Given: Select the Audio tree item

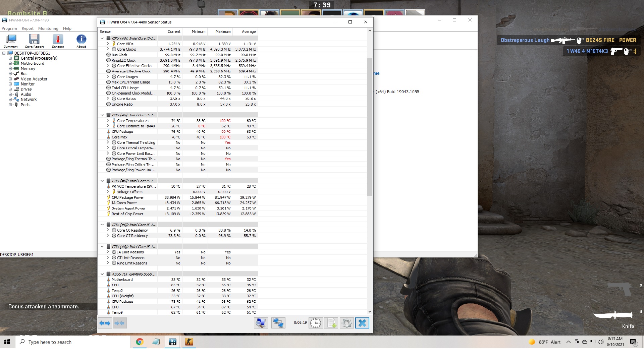Looking at the screenshot, I should pyautogui.click(x=26, y=95).
